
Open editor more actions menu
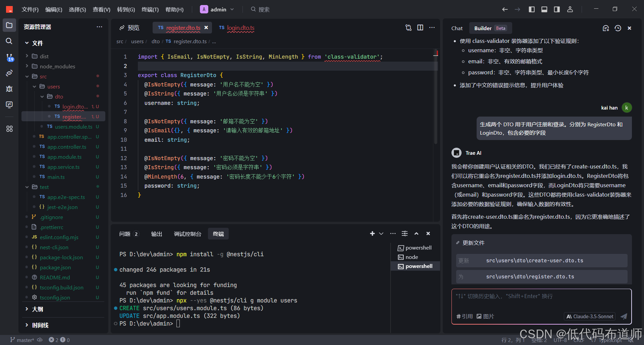pyautogui.click(x=432, y=27)
